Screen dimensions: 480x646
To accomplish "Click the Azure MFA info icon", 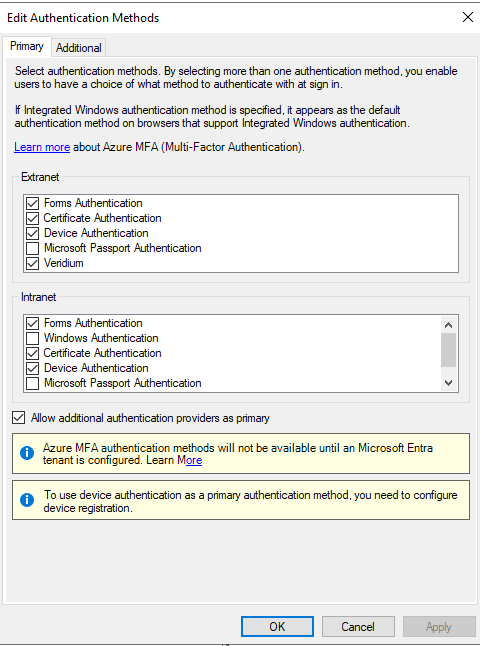I will pyautogui.click(x=27, y=453).
